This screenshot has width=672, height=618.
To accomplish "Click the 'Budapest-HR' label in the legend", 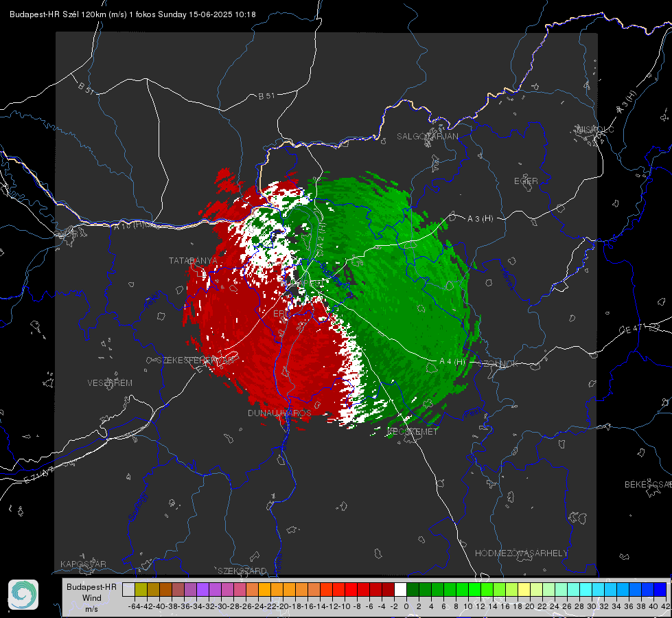I will (x=91, y=586).
